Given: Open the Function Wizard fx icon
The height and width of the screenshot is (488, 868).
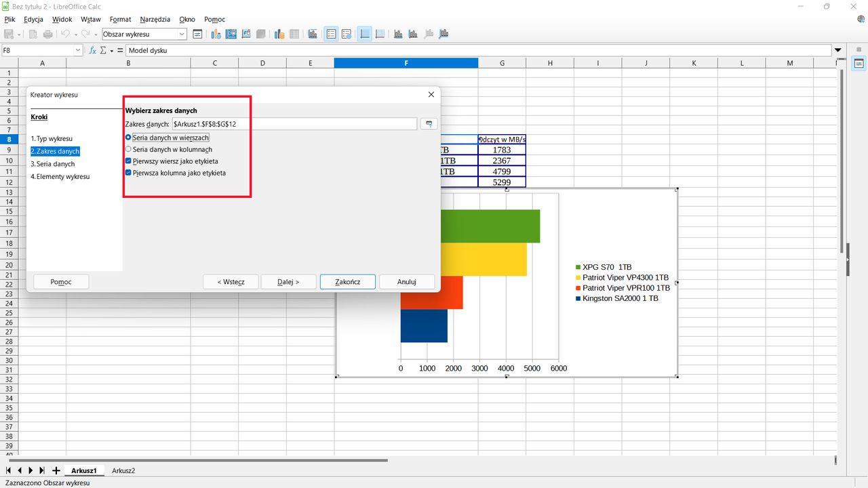Looking at the screenshot, I should 93,50.
